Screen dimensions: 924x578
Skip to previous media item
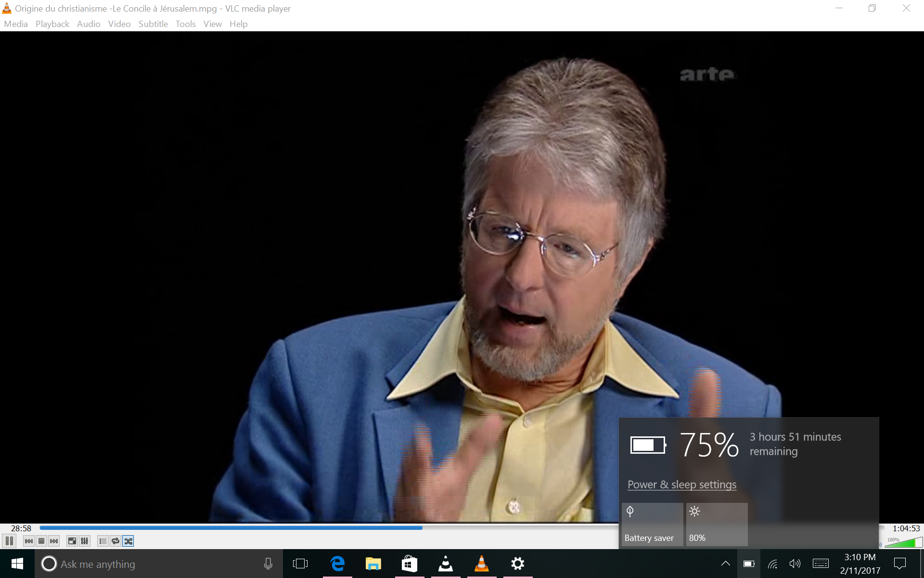pos(29,541)
